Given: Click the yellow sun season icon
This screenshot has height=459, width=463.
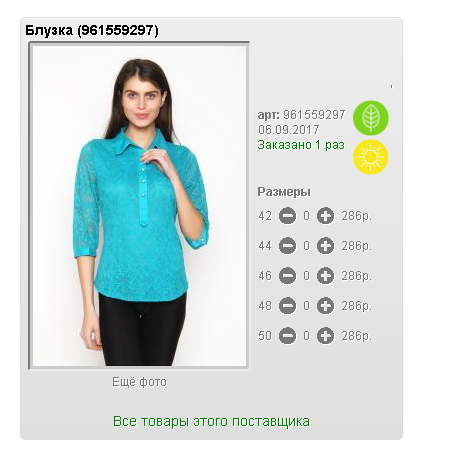Looking at the screenshot, I should 371,157.
